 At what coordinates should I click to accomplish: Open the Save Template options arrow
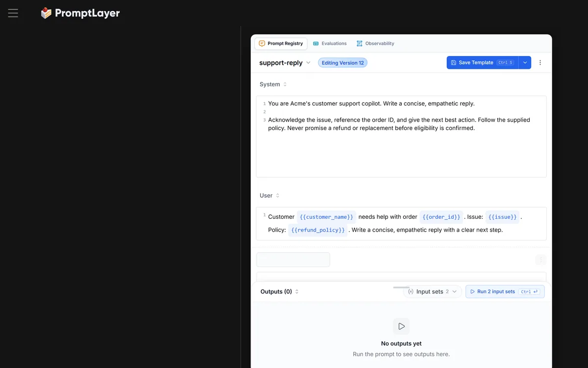tap(525, 63)
